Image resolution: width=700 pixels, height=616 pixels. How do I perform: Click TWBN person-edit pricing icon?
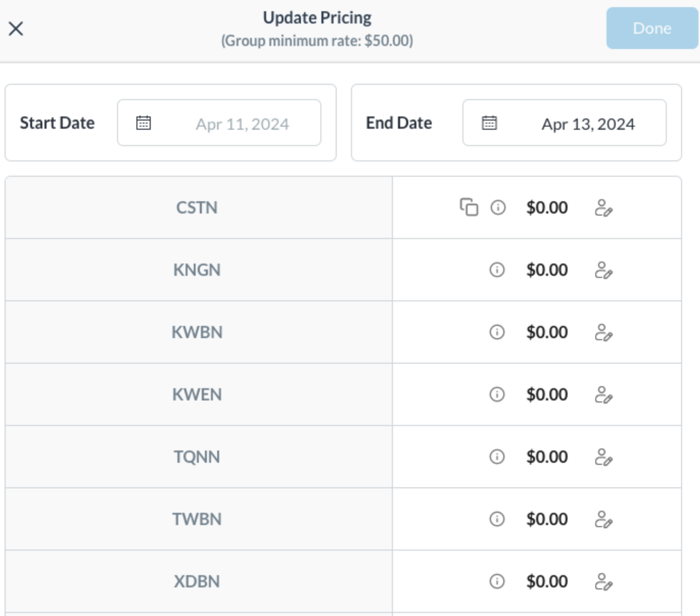point(603,519)
